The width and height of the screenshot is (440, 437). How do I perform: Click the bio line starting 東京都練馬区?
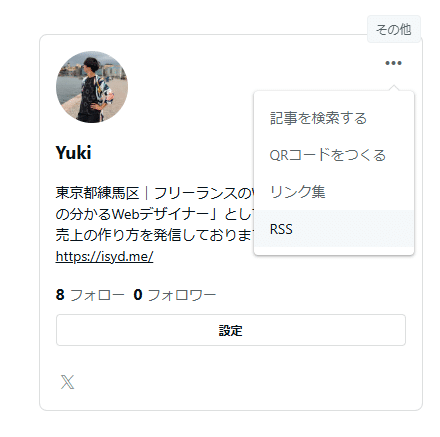pos(155,193)
